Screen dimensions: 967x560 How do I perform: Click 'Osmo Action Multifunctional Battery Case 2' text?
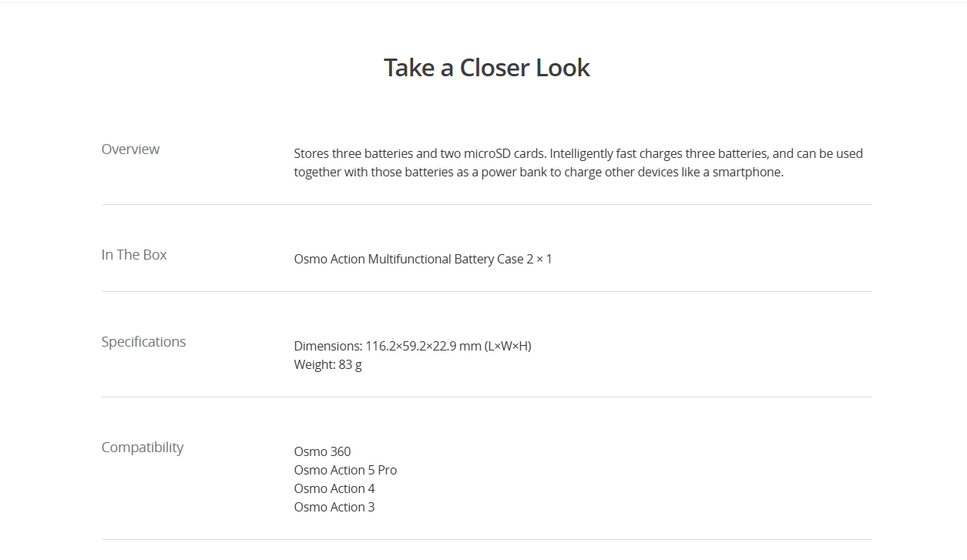pos(414,259)
